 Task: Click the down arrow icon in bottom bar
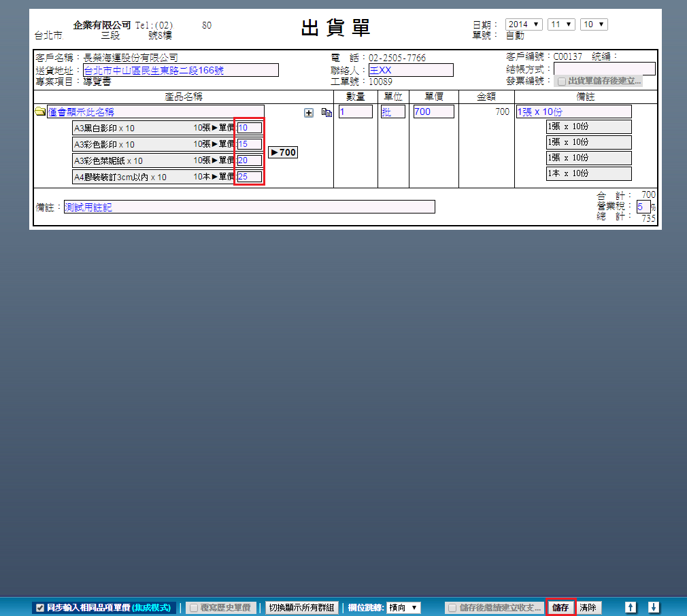coord(654,607)
